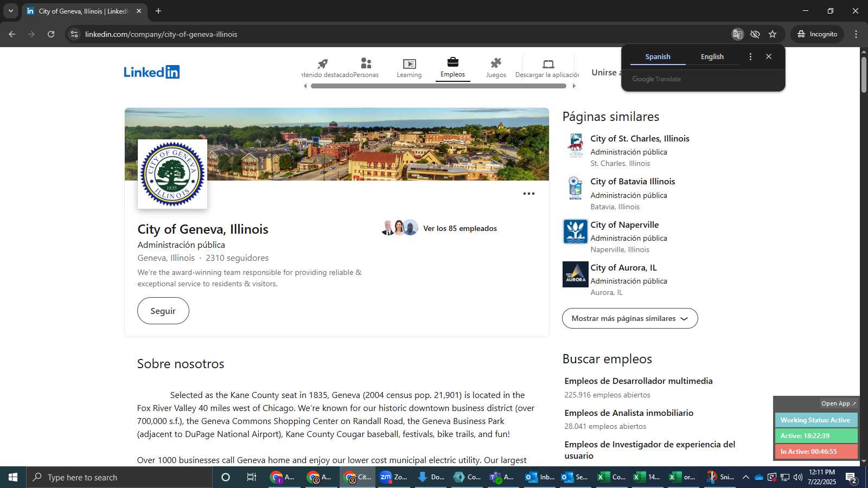Viewport: 868px width, 488px height.
Task: Show hidden system tray icons
Action: tap(745, 477)
